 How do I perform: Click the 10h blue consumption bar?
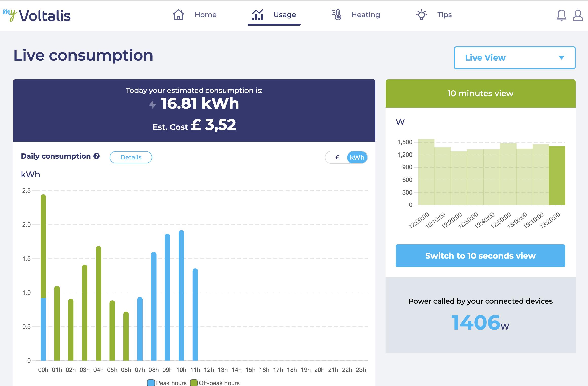pyautogui.click(x=181, y=295)
